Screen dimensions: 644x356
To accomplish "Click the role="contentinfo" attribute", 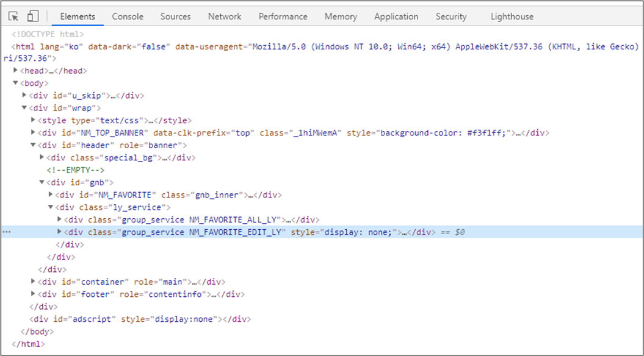I will click(163, 294).
